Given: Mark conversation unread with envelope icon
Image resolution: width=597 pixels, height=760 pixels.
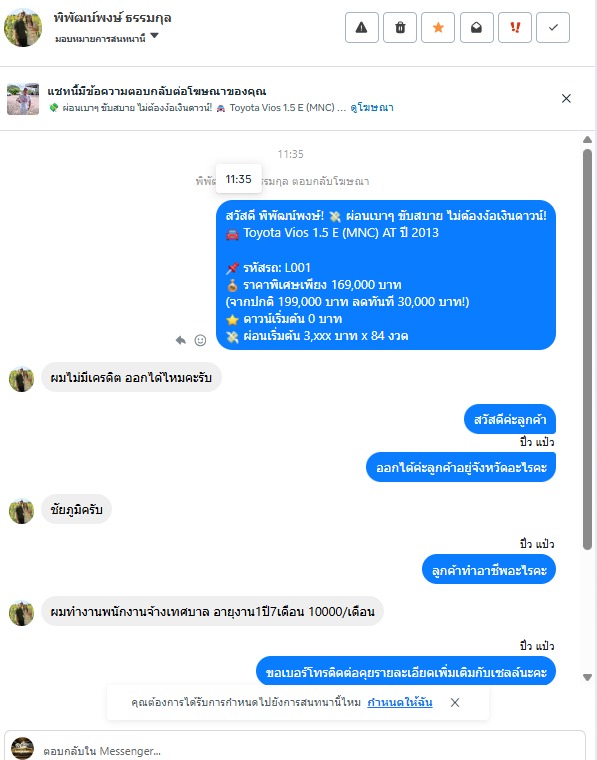Looking at the screenshot, I should pos(476,28).
